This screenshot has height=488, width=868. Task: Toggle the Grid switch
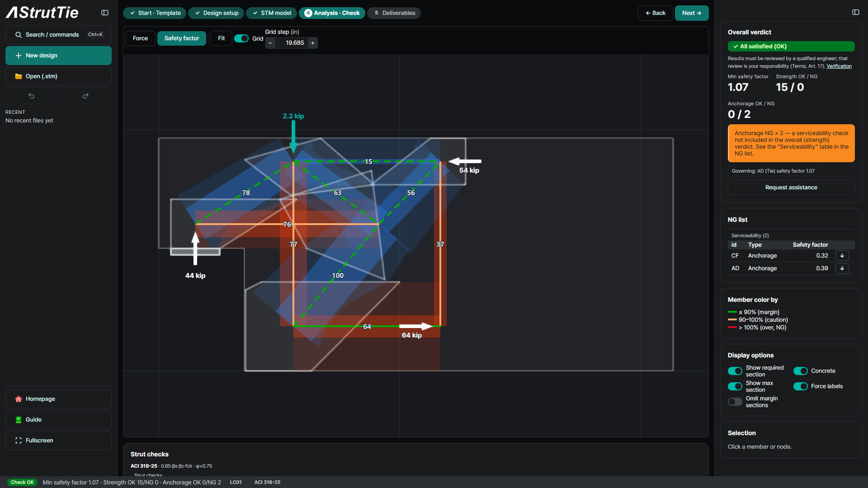tap(241, 38)
